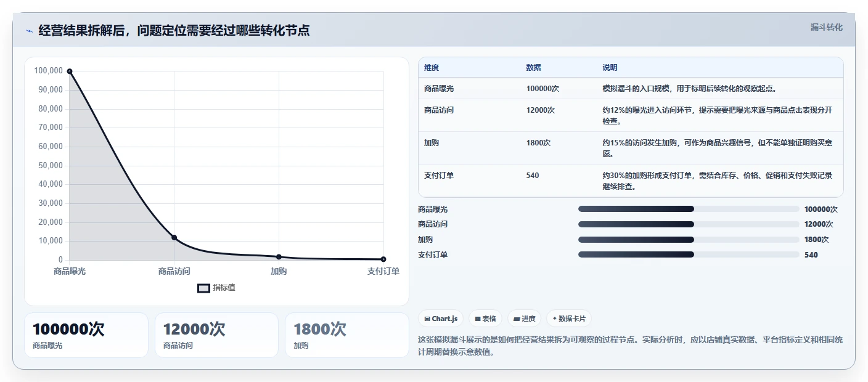Select the 表格 chip
This screenshot has height=382, width=868.
point(486,319)
